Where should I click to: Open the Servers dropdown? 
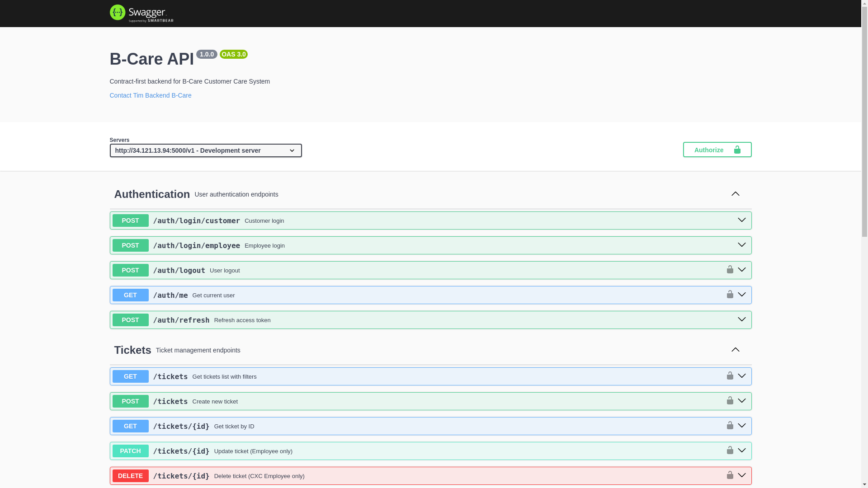pos(206,150)
